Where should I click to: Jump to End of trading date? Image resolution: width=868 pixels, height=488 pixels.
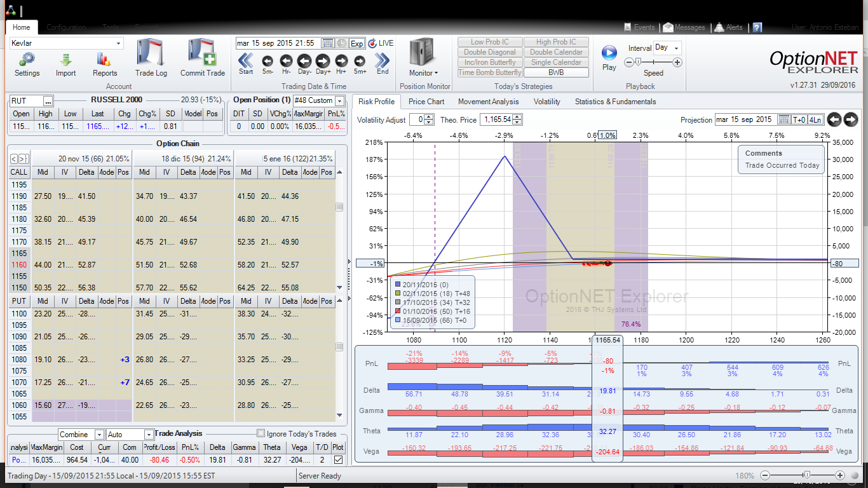382,61
